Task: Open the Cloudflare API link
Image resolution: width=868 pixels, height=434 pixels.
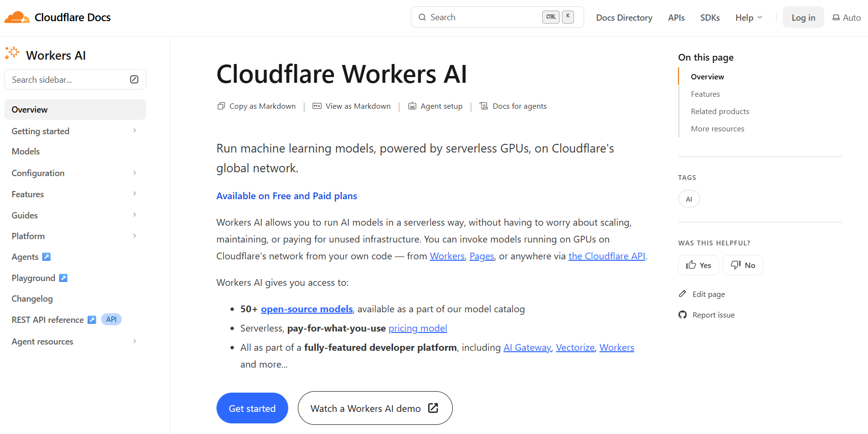Action: pos(607,256)
